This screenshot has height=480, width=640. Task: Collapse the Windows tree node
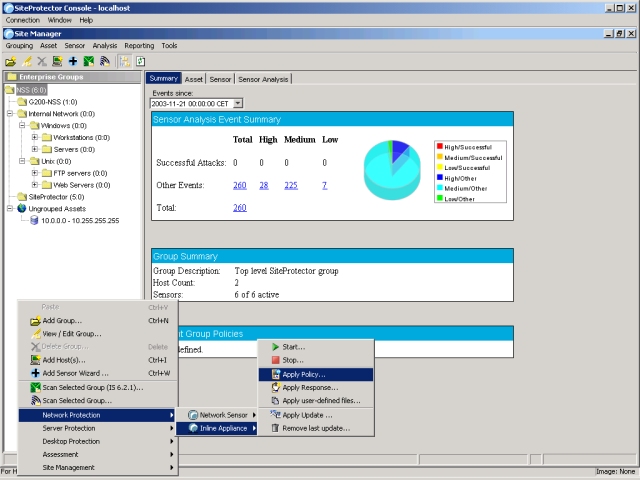22,125
